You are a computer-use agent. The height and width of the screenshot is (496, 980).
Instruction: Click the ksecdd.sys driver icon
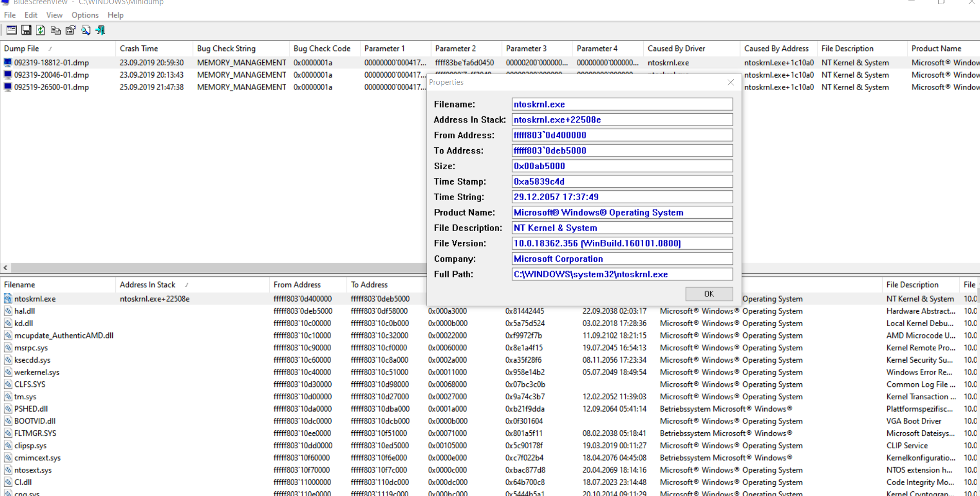point(8,360)
